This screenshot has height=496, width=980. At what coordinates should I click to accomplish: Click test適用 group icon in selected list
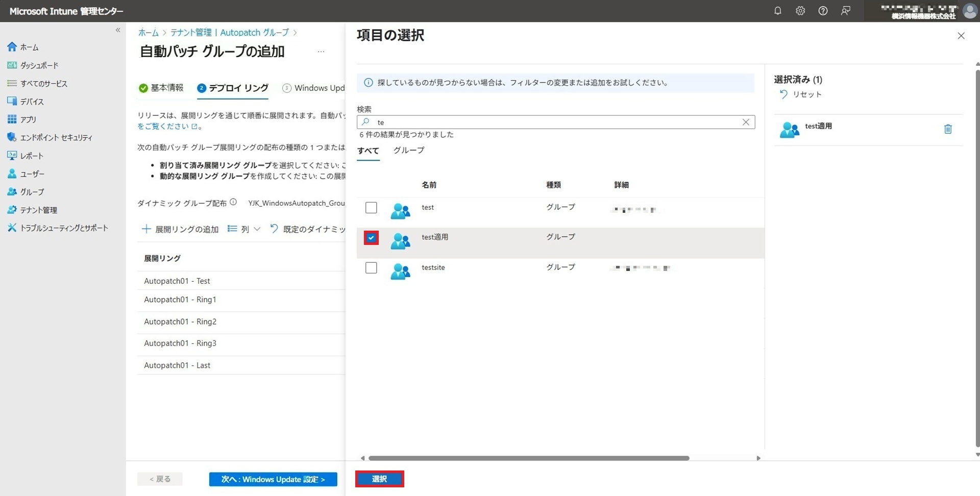[x=789, y=130]
